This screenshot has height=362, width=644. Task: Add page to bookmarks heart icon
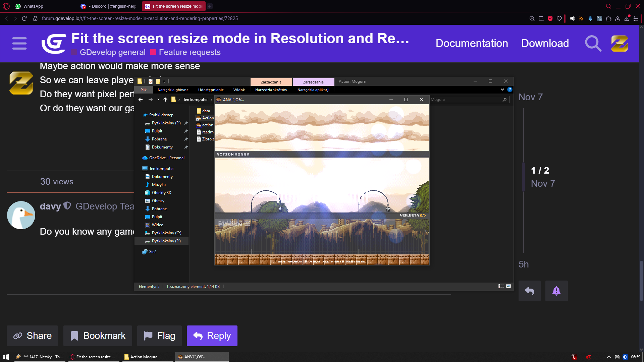(x=559, y=19)
